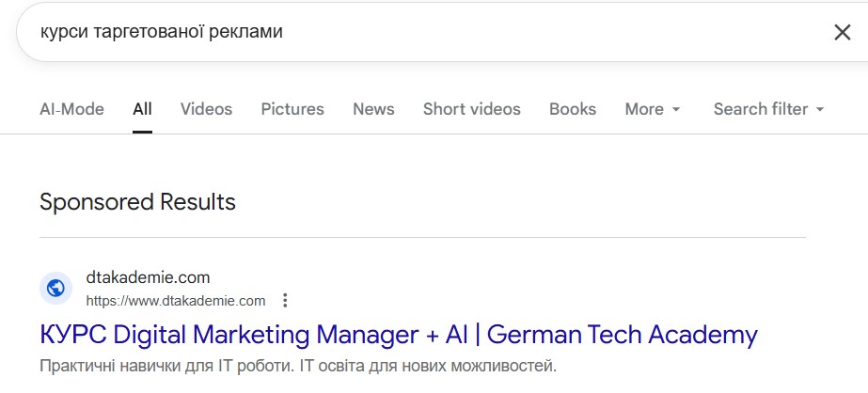Click the https://www.dtakademie.com URL text
This screenshot has width=868, height=393.
tap(176, 301)
